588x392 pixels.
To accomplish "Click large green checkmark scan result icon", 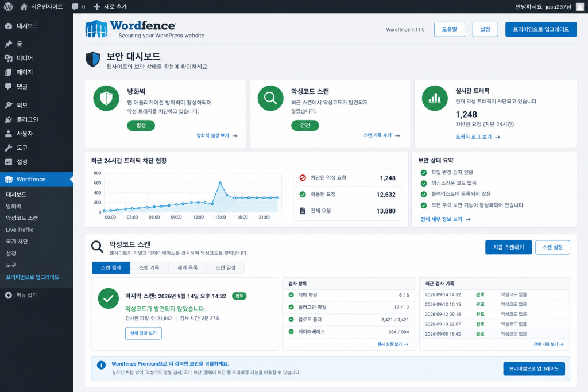I will pyautogui.click(x=109, y=298).
